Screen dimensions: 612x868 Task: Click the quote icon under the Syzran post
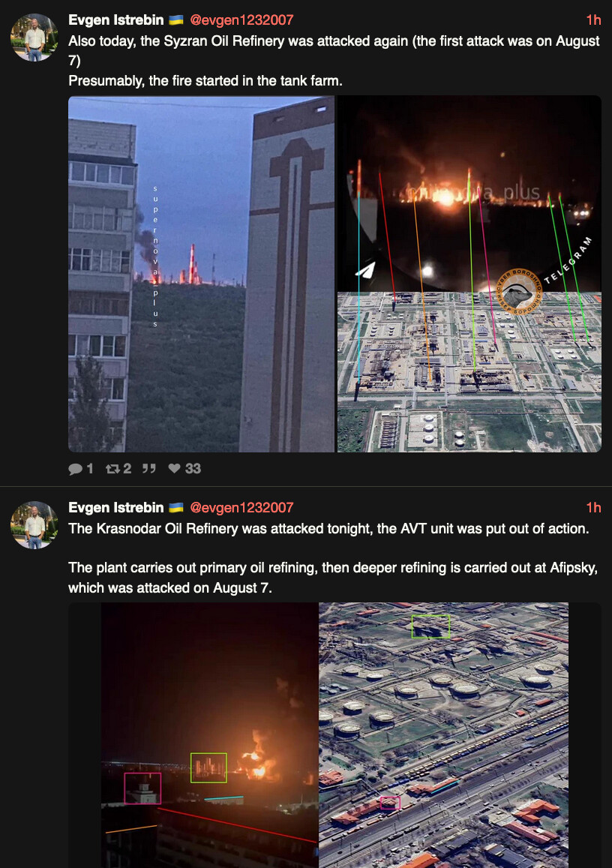(148, 469)
